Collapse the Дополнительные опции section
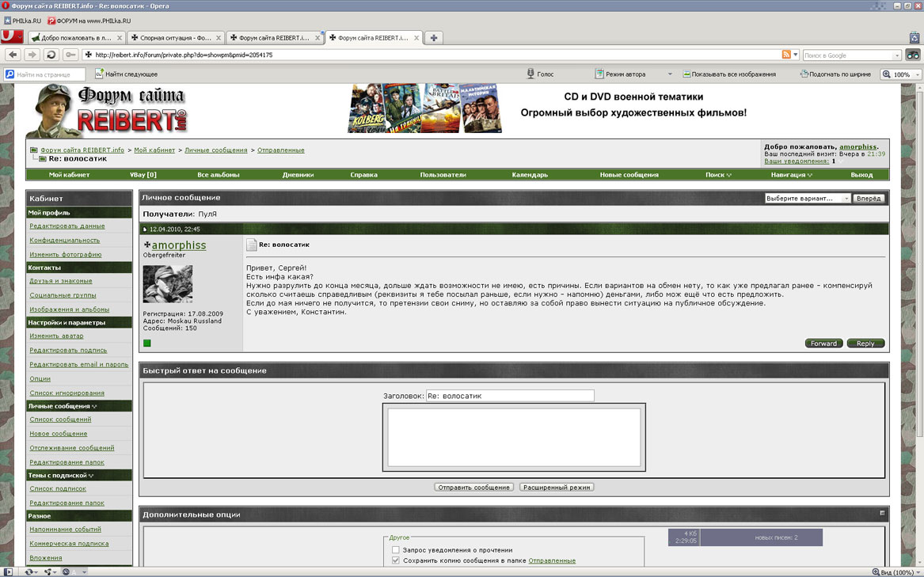 pyautogui.click(x=882, y=513)
